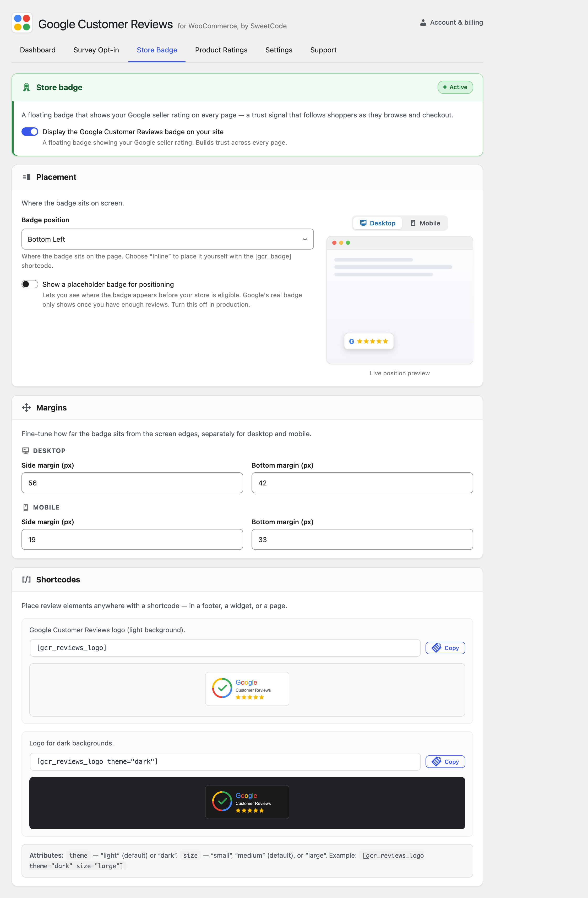Select the Store Badge tab

pyautogui.click(x=157, y=50)
